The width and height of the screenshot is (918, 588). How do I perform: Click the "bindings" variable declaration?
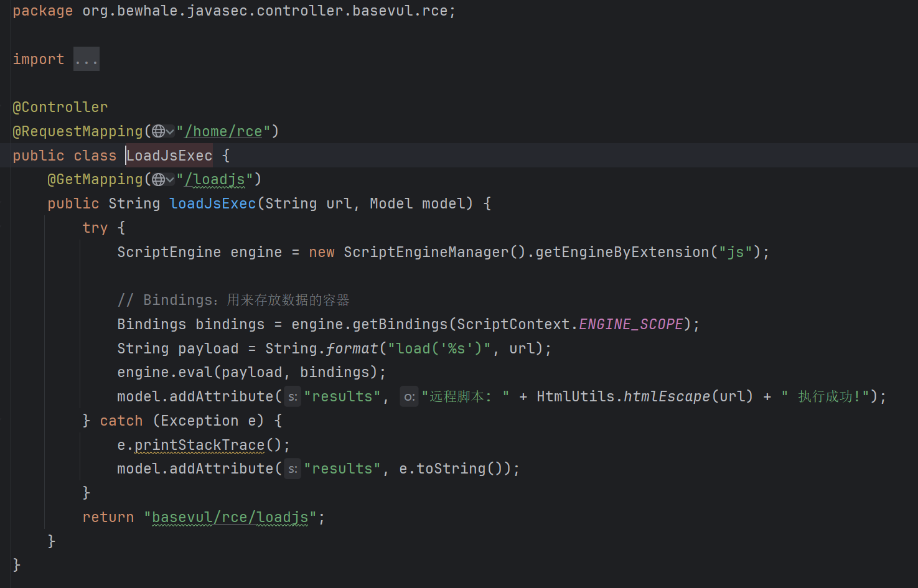[230, 324]
